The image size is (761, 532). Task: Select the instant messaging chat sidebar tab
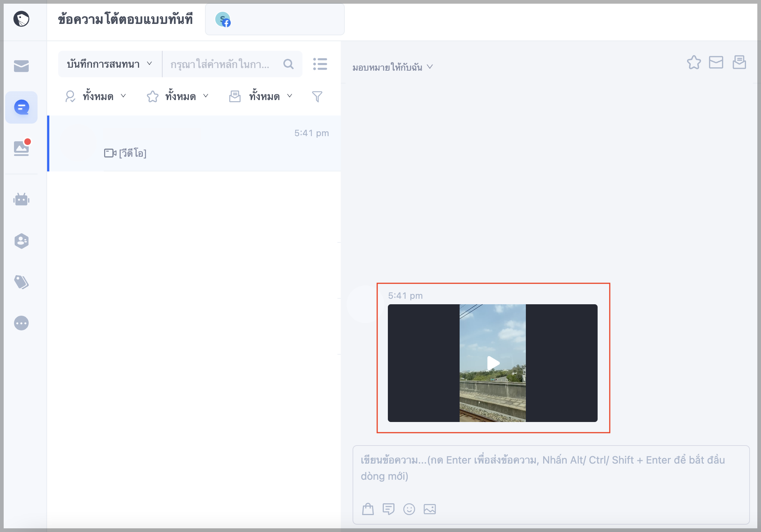21,107
